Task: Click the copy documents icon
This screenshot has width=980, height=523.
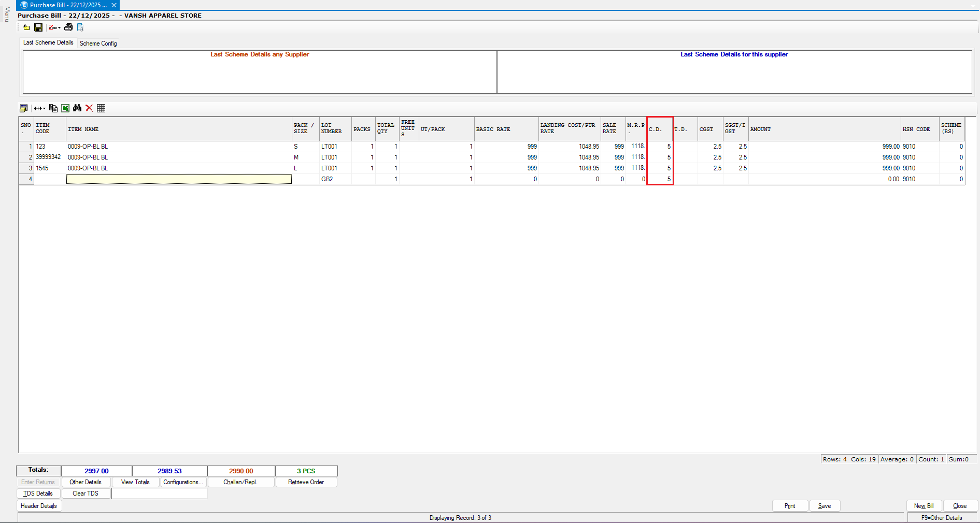Action: coord(53,108)
